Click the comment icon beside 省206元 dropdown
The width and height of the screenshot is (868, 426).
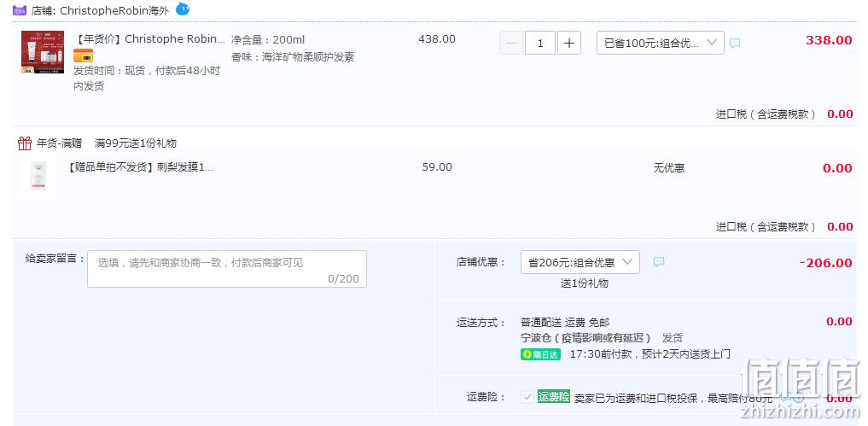pos(658,262)
